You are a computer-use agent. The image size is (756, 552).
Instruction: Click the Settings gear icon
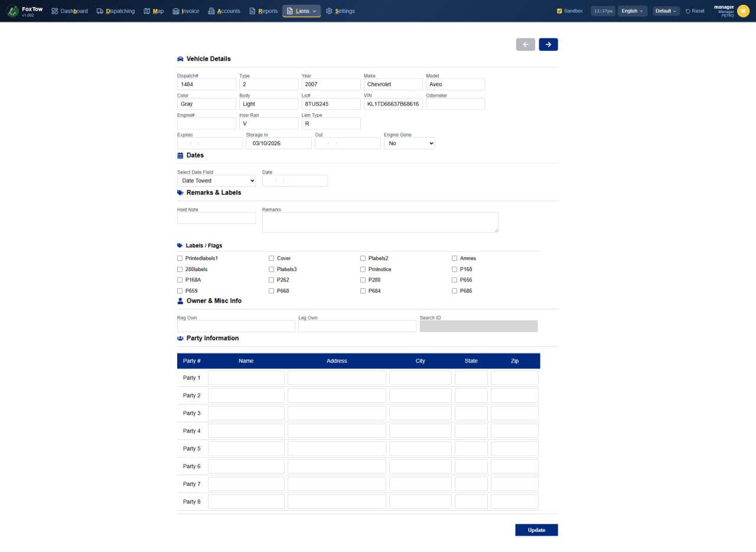pos(330,11)
